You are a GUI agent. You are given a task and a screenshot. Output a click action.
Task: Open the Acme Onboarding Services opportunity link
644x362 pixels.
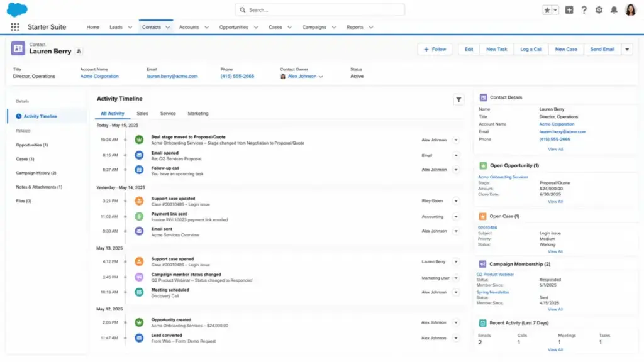(x=502, y=177)
